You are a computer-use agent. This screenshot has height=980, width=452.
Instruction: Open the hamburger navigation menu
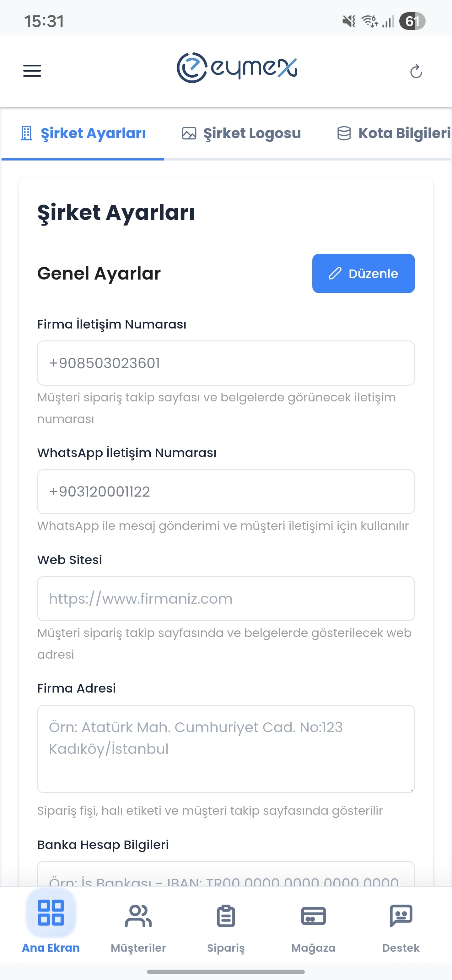[x=32, y=70]
